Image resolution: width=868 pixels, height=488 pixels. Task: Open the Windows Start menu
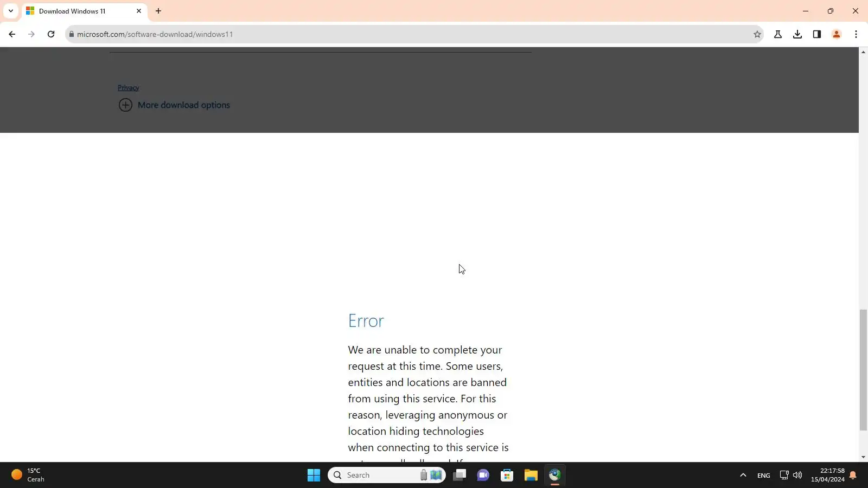(x=314, y=476)
